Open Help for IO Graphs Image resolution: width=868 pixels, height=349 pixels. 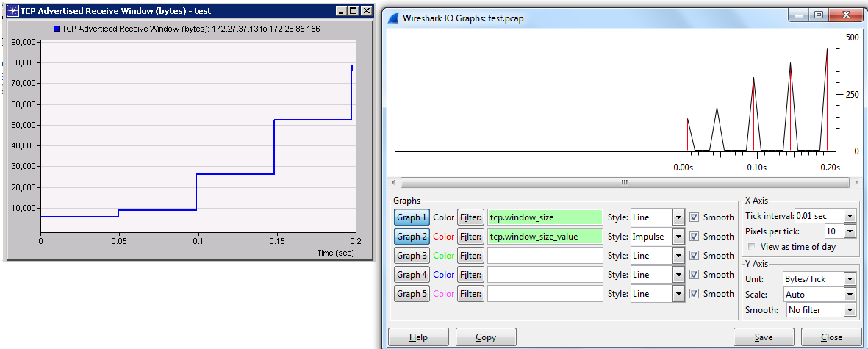(418, 337)
